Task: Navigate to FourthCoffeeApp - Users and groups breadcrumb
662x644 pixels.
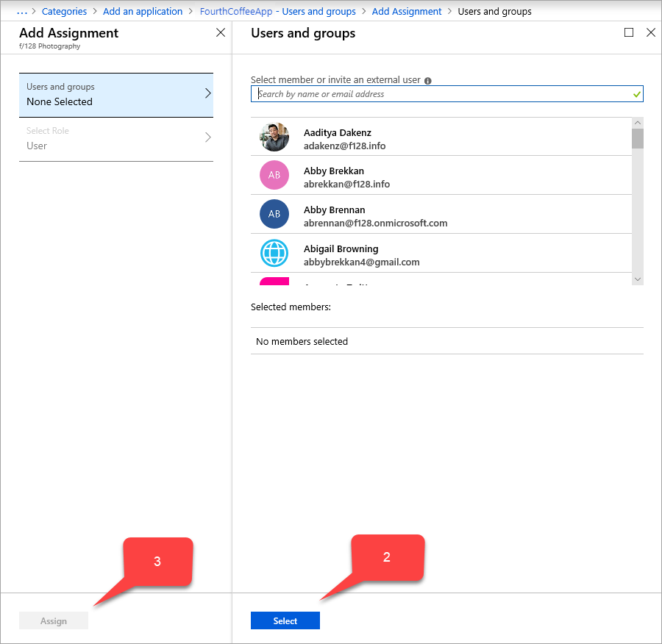Action: click(278, 11)
